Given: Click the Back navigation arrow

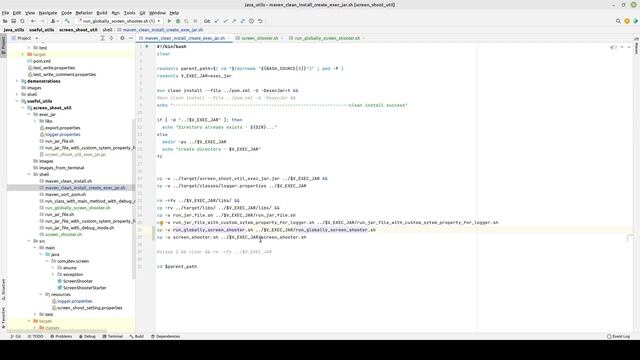Looking at the screenshot, I should pyautogui.click(x=33, y=21).
